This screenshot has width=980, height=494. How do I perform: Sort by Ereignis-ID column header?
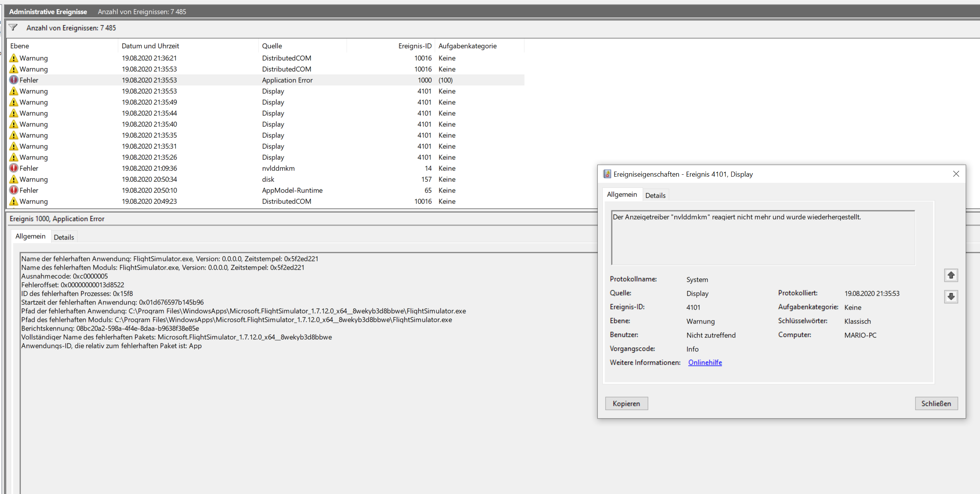[414, 46]
